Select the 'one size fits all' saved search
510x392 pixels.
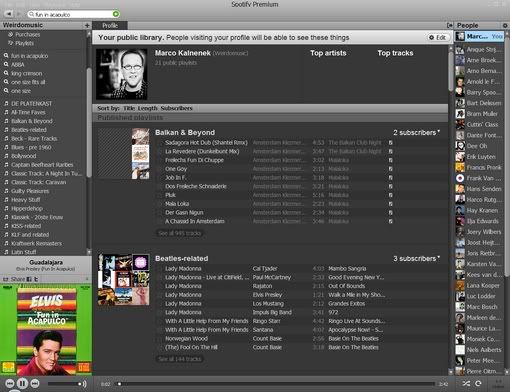pos(28,82)
